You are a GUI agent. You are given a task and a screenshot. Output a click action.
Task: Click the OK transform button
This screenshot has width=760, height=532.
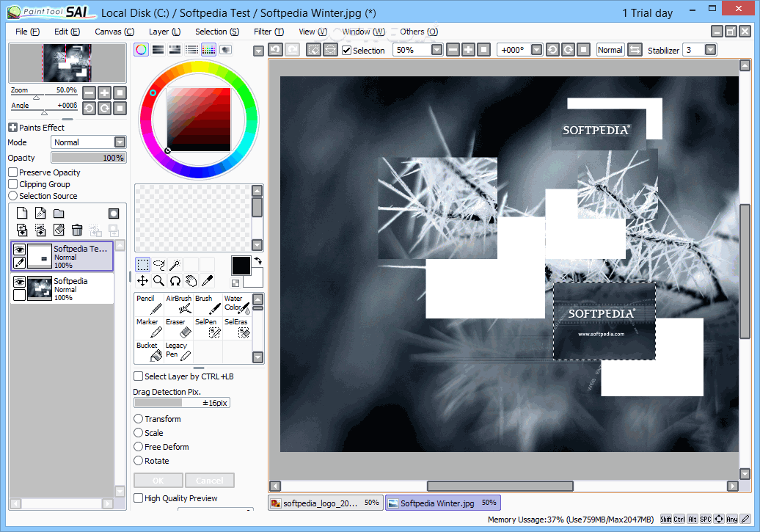coord(158,480)
